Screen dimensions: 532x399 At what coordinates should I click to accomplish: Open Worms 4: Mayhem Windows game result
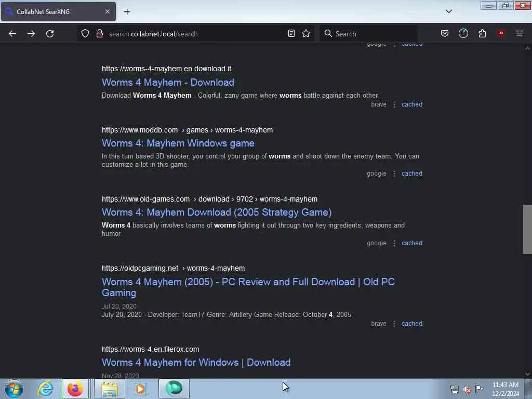(x=178, y=143)
